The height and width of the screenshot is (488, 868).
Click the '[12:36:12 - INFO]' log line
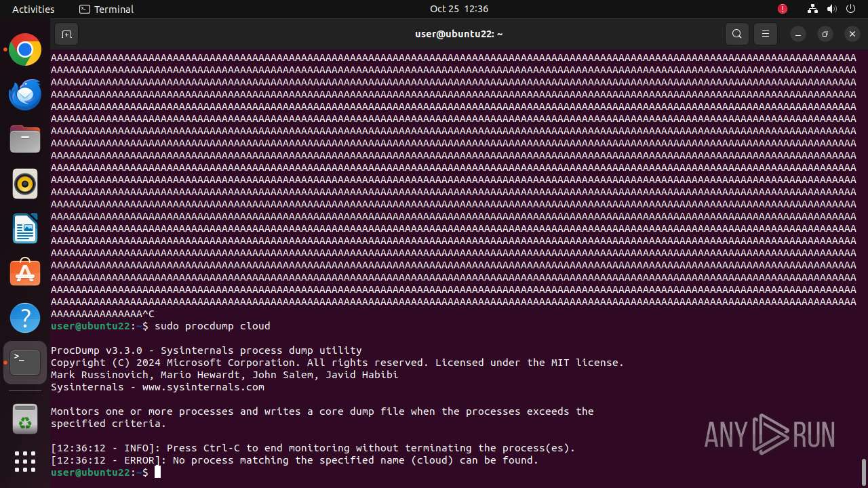(313, 448)
